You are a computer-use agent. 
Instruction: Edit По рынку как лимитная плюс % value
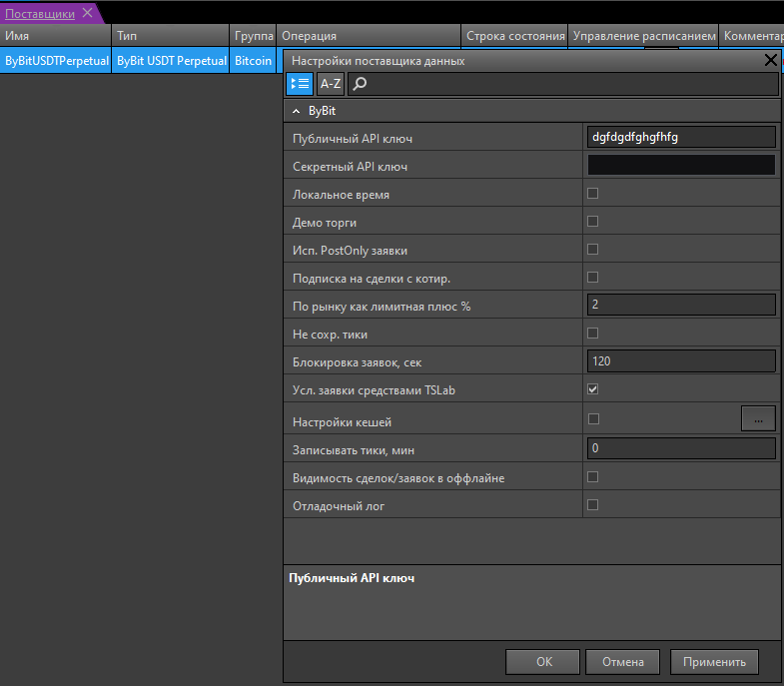[x=681, y=305]
